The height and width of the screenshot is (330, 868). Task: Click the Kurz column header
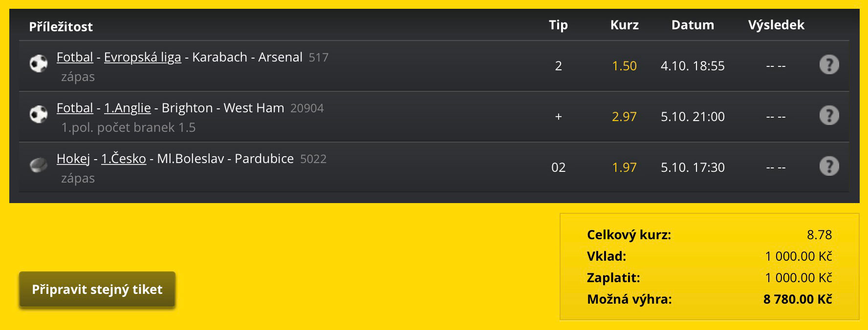[624, 25]
